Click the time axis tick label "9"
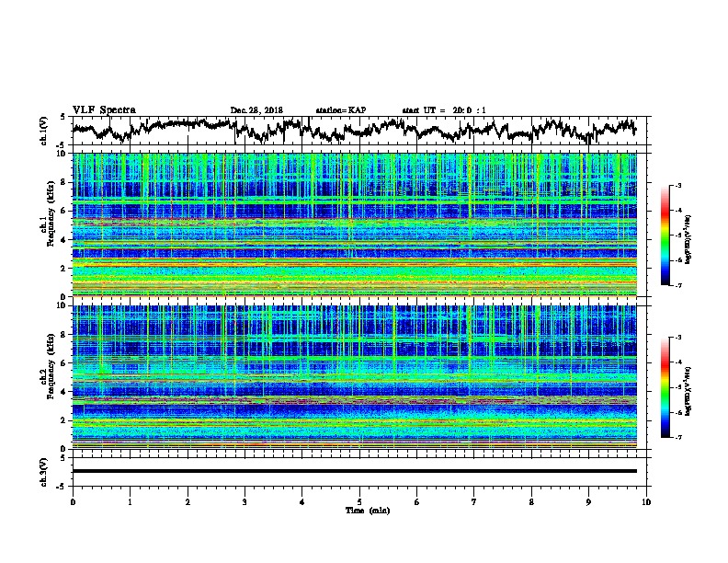This screenshot has height=563, width=728. coord(588,502)
